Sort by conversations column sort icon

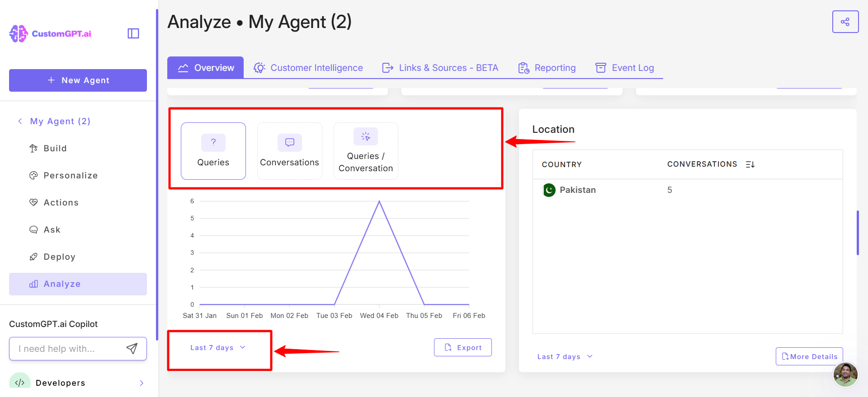click(x=750, y=164)
